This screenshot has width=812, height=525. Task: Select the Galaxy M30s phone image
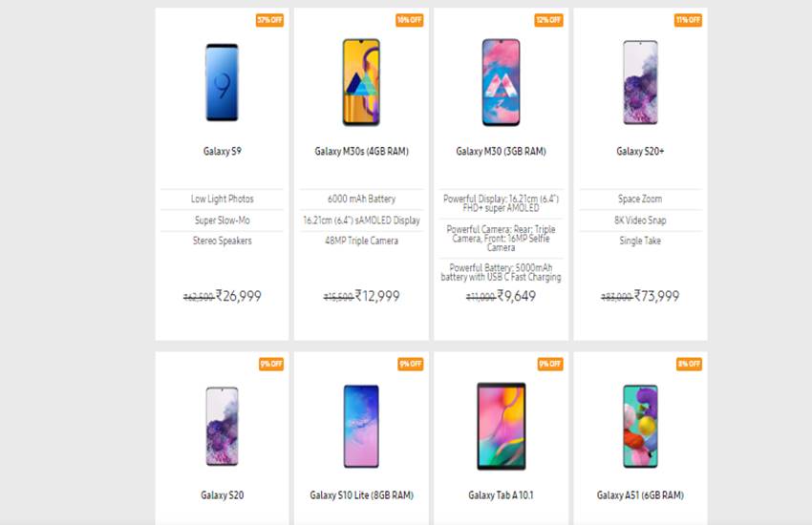(x=361, y=82)
